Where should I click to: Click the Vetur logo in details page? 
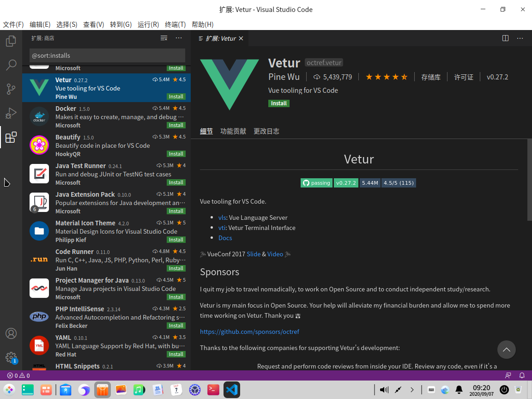[230, 85]
